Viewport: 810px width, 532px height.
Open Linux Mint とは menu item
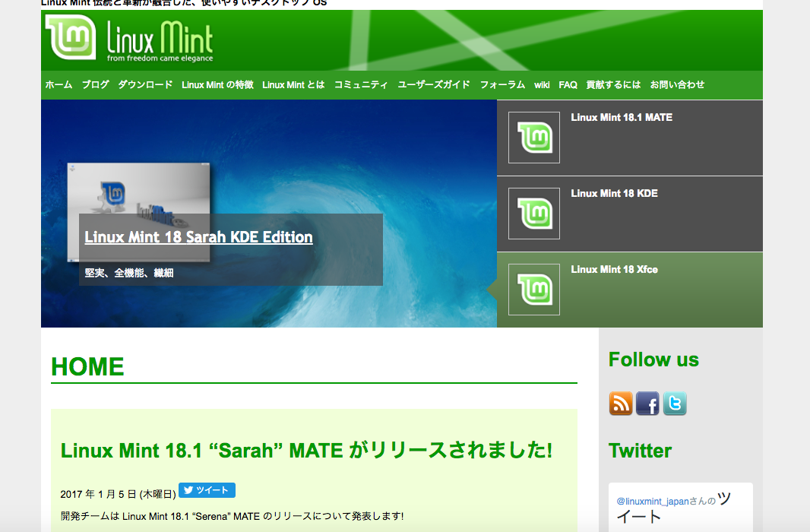[x=293, y=84]
